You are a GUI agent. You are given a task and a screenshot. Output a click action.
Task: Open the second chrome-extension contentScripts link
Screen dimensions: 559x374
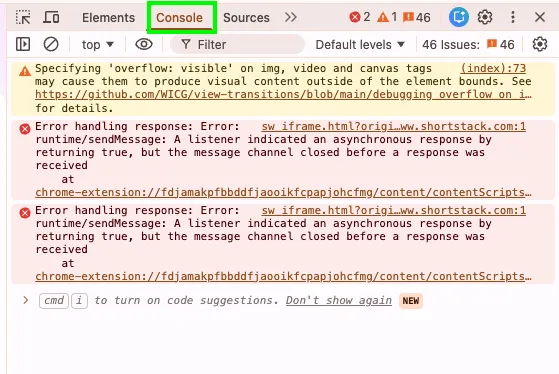[x=283, y=277]
